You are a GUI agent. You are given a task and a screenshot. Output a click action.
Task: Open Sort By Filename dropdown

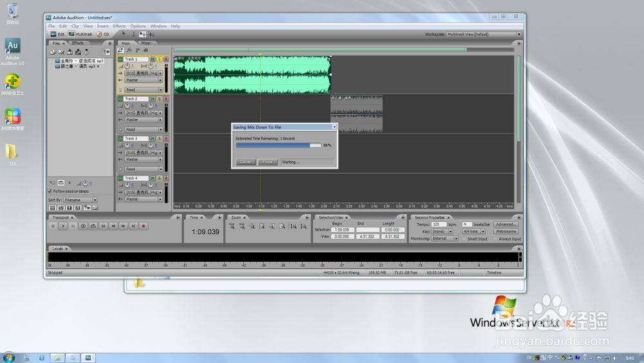pos(80,200)
